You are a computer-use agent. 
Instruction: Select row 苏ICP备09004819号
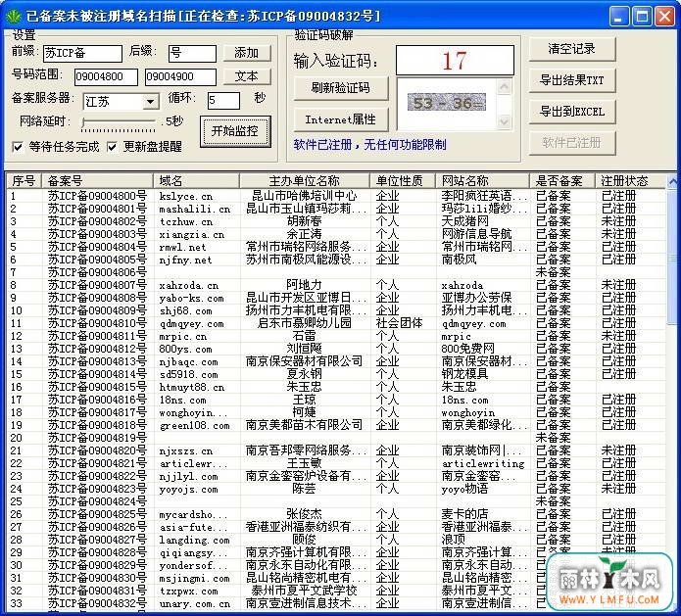(x=336, y=438)
